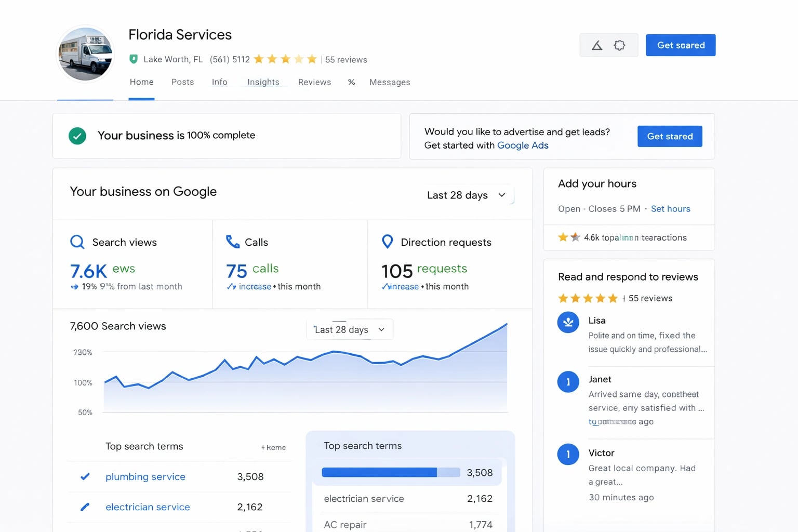The image size is (798, 532).
Task: Click the Florida Services profile photo
Action: [x=85, y=54]
